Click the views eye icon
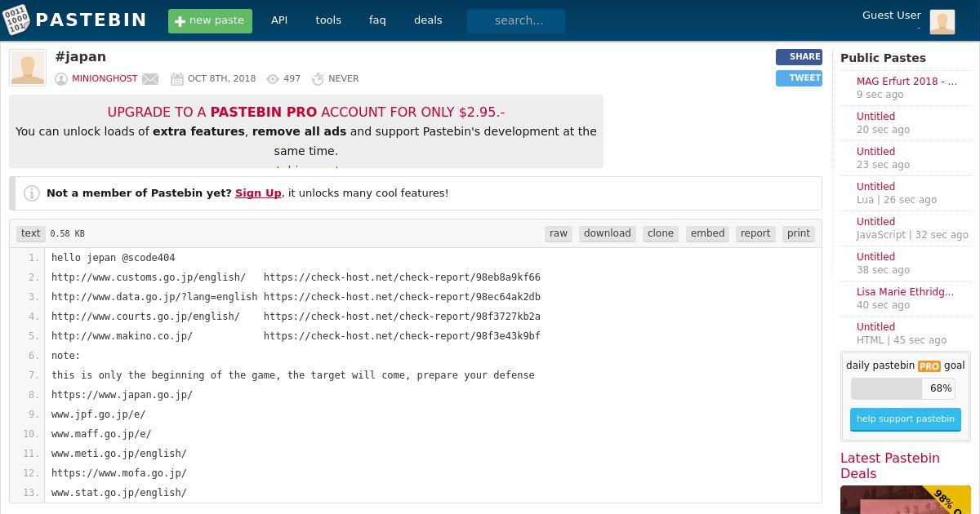The image size is (980, 514). [273, 79]
